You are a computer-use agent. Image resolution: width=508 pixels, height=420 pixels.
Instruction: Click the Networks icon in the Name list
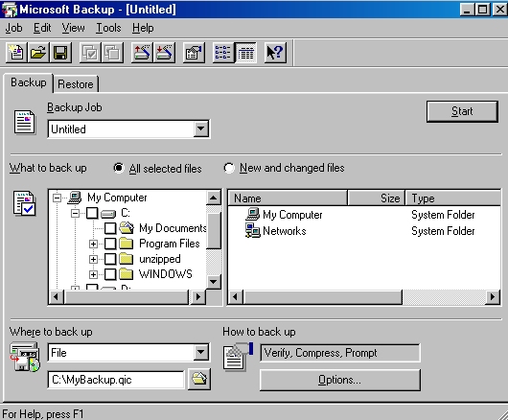coord(253,231)
